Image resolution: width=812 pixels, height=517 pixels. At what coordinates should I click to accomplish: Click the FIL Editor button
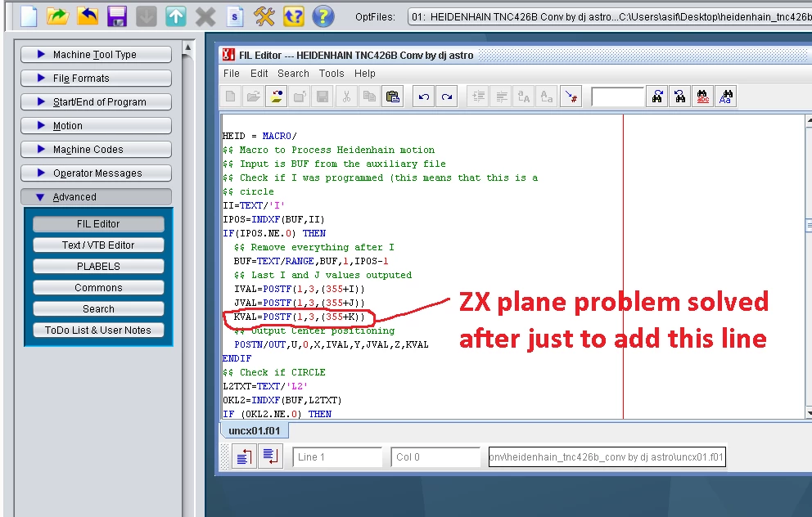(x=98, y=224)
